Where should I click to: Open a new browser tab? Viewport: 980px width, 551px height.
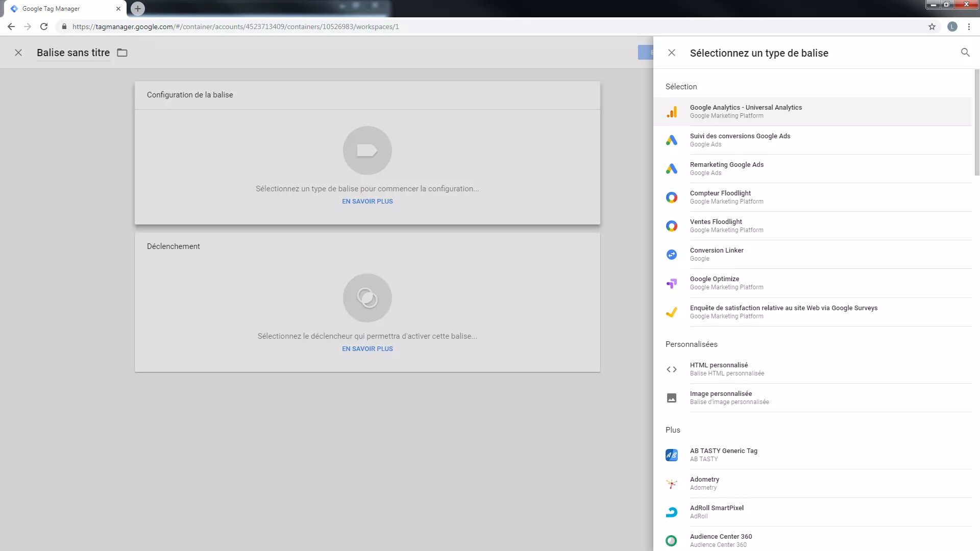coord(138,9)
